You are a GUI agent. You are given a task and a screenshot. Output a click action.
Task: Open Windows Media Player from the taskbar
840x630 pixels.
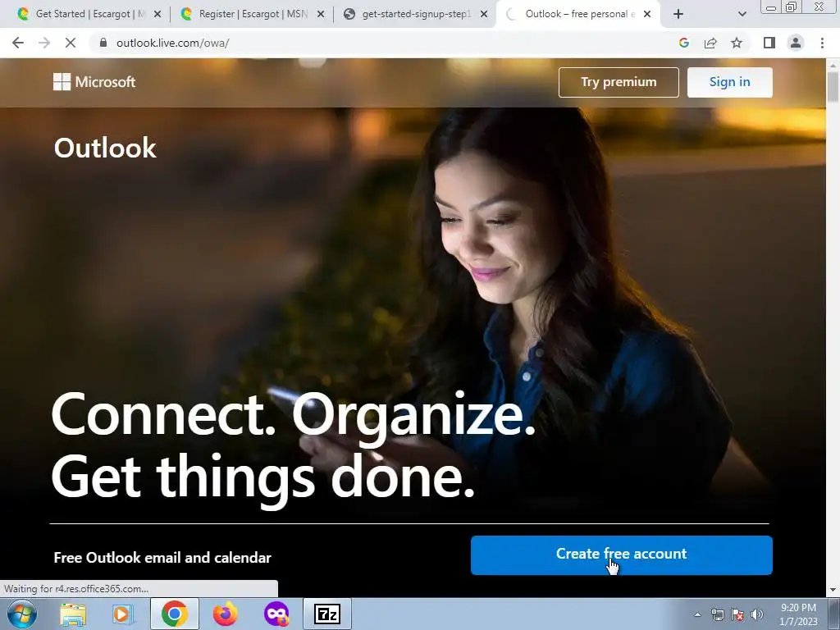122,614
